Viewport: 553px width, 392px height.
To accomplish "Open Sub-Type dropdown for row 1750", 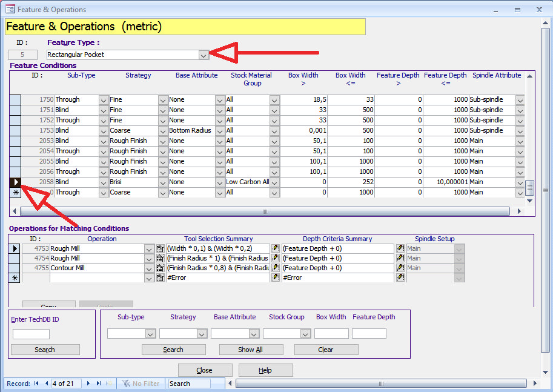I will [103, 100].
